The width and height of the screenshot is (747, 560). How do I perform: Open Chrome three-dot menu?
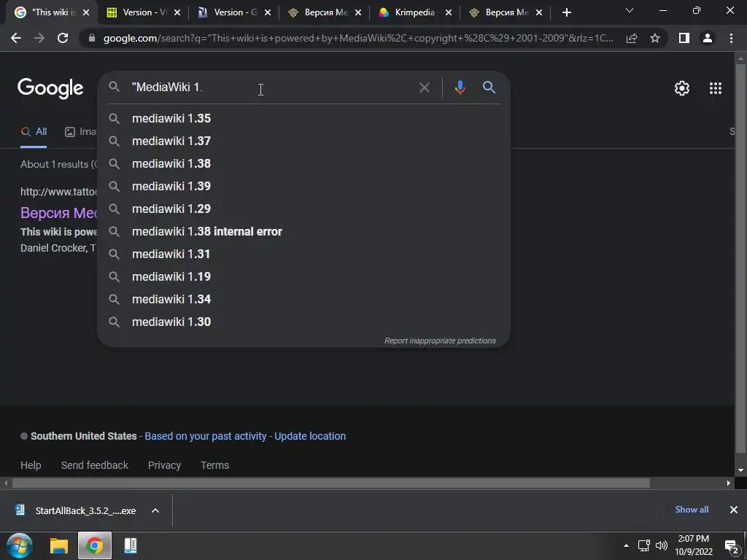(x=731, y=38)
